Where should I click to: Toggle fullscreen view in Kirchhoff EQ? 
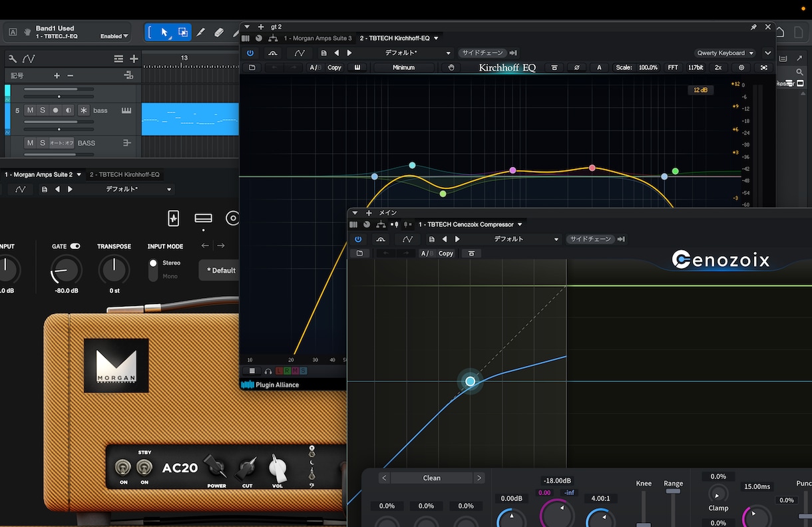tap(763, 67)
